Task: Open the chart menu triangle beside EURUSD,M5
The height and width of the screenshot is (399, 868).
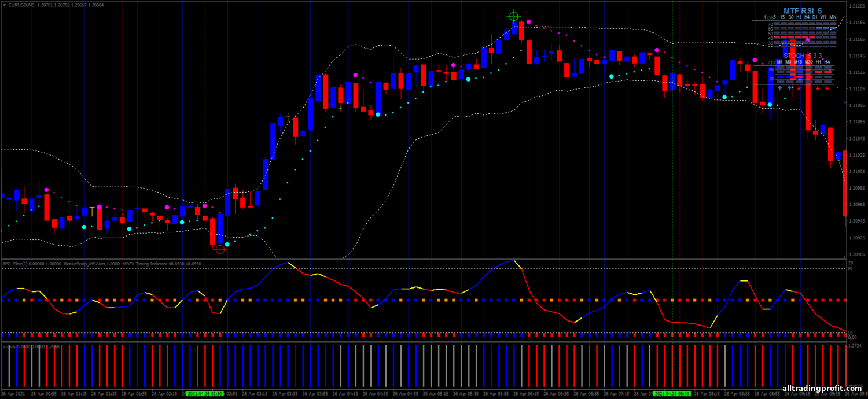Action: [x=3, y=5]
